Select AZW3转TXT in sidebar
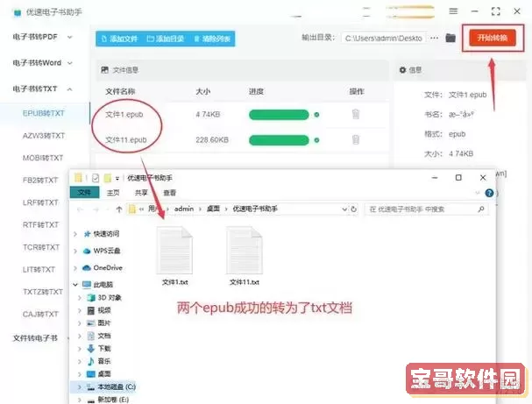The image size is (532, 404). pyautogui.click(x=44, y=136)
